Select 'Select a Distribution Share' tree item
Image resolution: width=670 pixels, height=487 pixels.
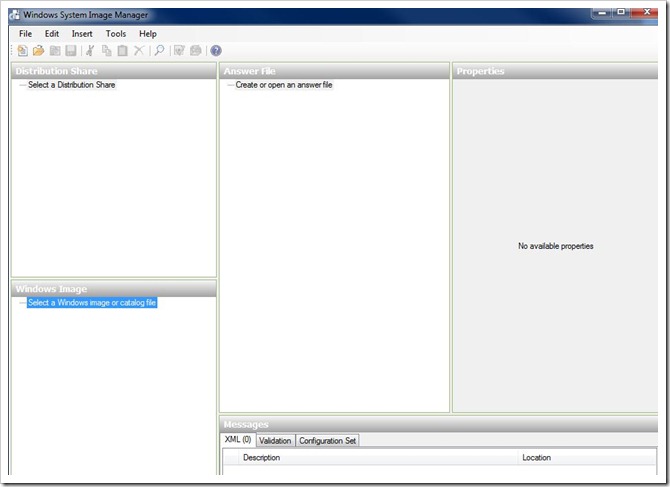coord(71,85)
